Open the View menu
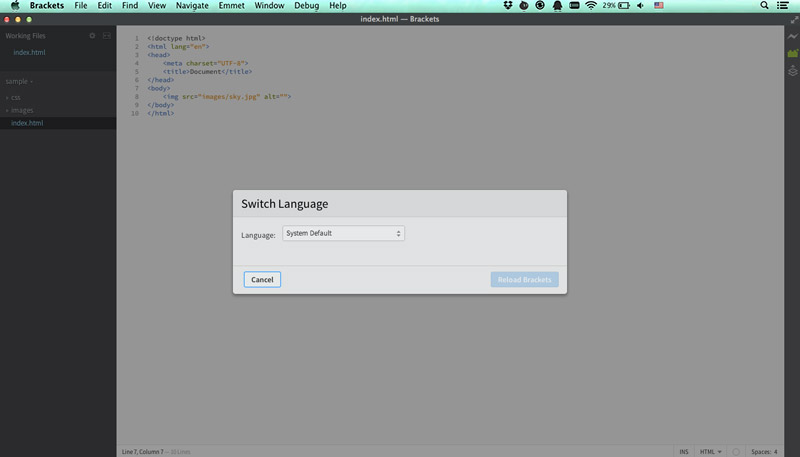This screenshot has width=800, height=457. (157, 6)
